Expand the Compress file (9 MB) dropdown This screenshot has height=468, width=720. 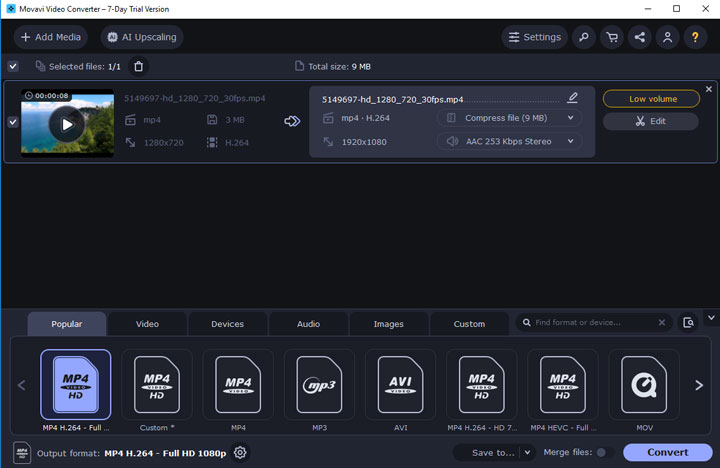[x=509, y=118]
